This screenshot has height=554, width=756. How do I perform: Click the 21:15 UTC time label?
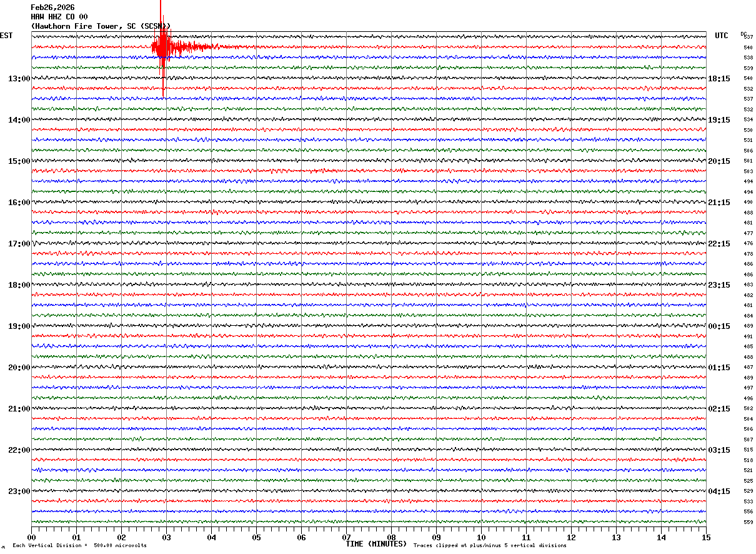point(719,203)
